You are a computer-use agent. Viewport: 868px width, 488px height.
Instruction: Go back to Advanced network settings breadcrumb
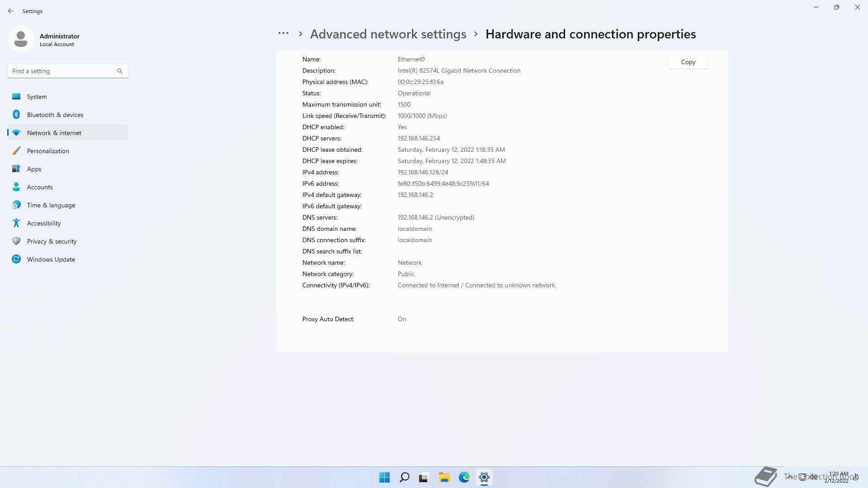(x=388, y=34)
